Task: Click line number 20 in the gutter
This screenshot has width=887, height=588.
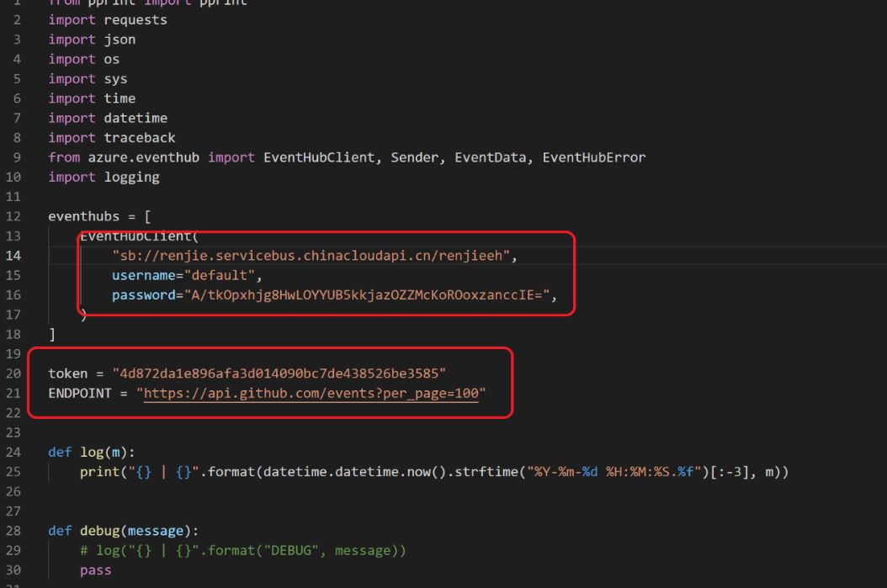Action: pyautogui.click(x=16, y=374)
